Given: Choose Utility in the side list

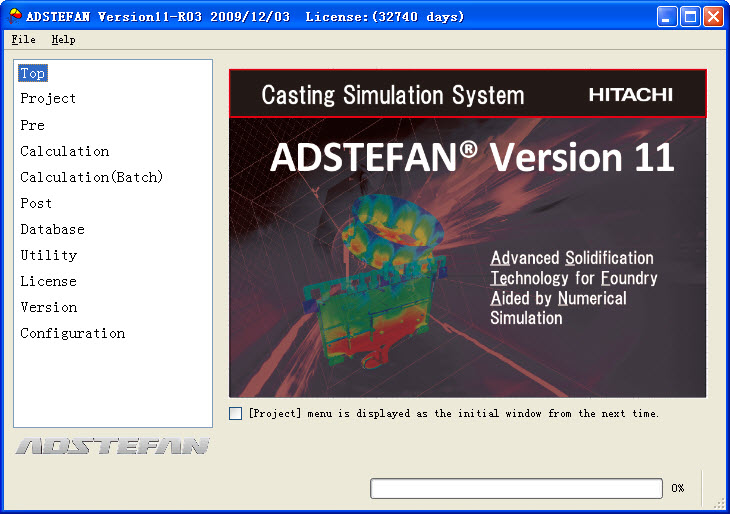Looking at the screenshot, I should (x=48, y=255).
